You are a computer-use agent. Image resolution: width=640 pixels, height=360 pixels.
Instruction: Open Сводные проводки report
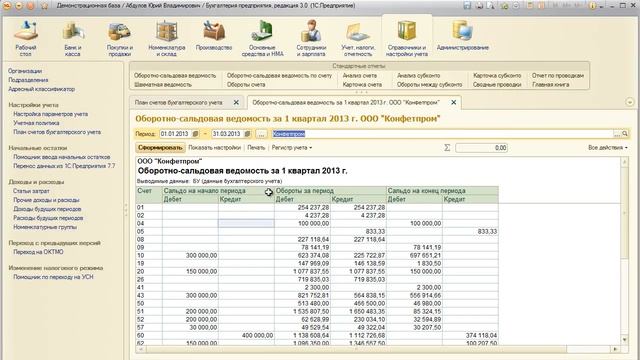[497, 84]
